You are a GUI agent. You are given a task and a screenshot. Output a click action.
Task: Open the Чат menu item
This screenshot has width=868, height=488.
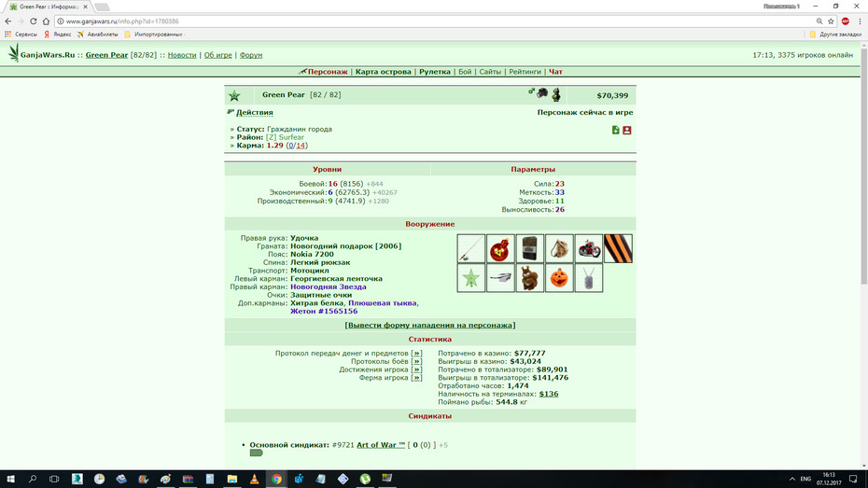(555, 71)
